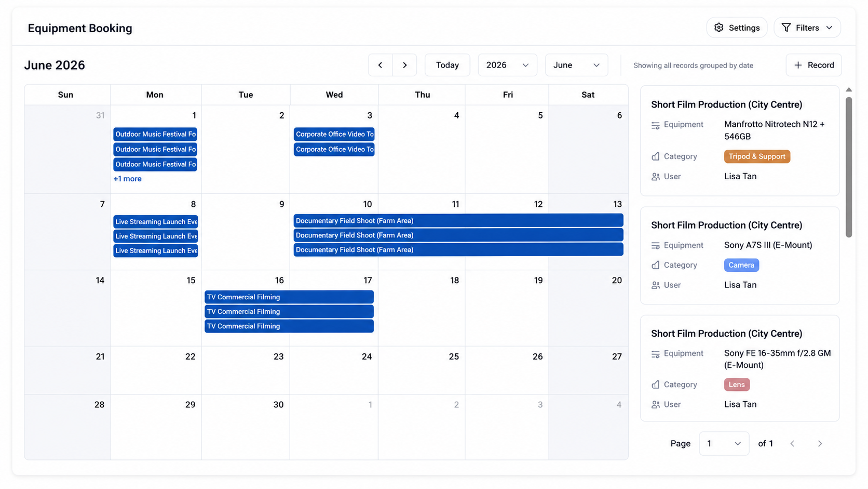Open first Documentary Field Shoot event bar
The height and width of the screenshot is (489, 868).
pyautogui.click(x=458, y=220)
